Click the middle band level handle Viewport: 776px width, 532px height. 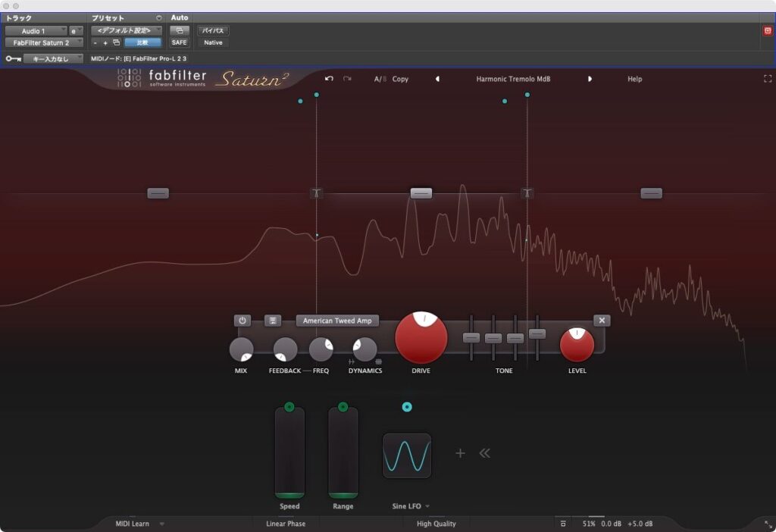click(421, 193)
